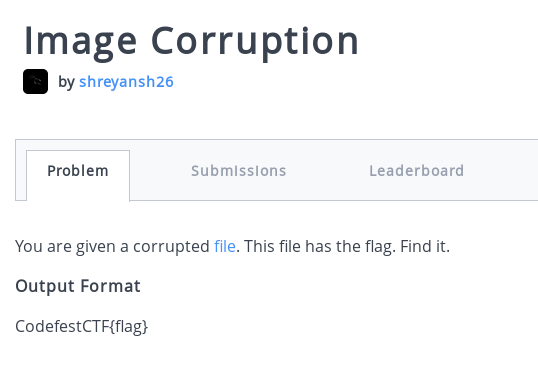Image resolution: width=538 pixels, height=375 pixels.
Task: Click the word 'Corruption' in the title
Action: tap(255, 43)
